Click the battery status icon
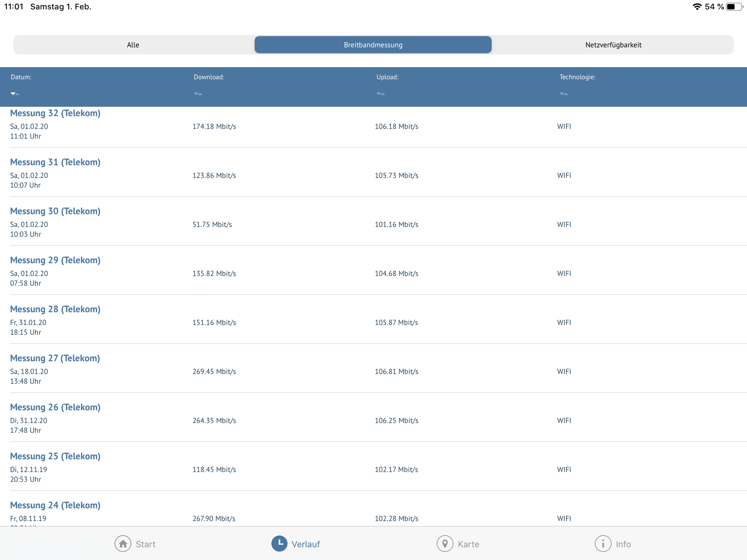Viewport: 747px width, 560px height. (734, 7)
